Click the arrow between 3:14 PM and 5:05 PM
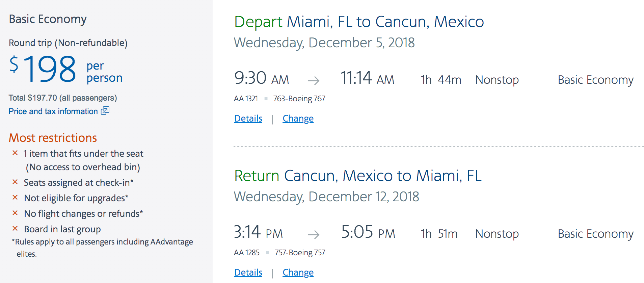Viewport: 644px width, 283px height. coord(314,234)
